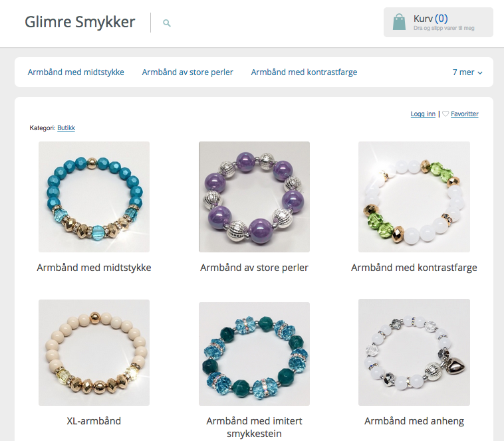This screenshot has width=504, height=441.
Task: Open the 'Armbånd med anheng' product title
Action: tap(414, 421)
